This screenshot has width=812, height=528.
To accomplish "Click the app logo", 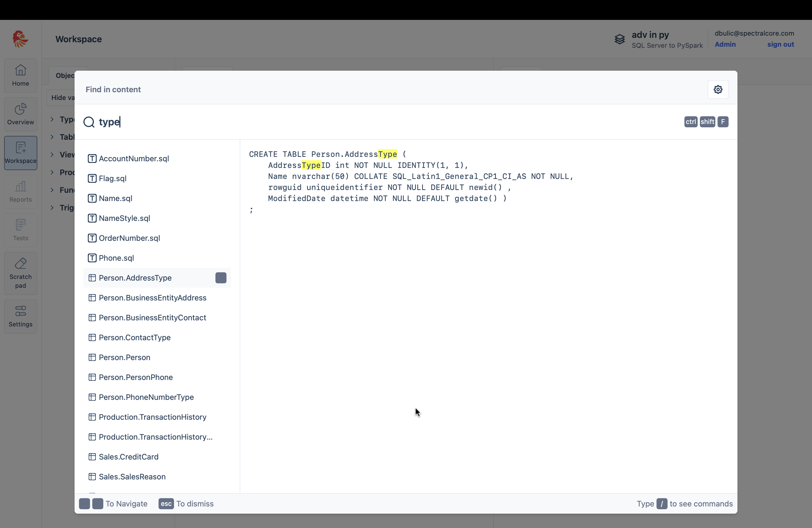I will point(20,39).
